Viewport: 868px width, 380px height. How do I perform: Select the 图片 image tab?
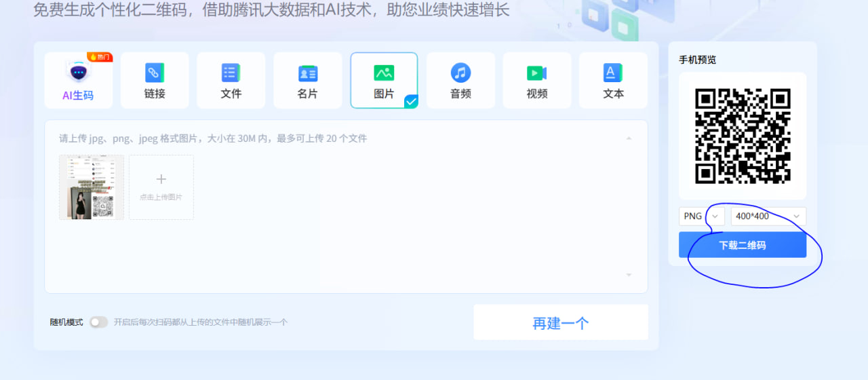(x=384, y=80)
